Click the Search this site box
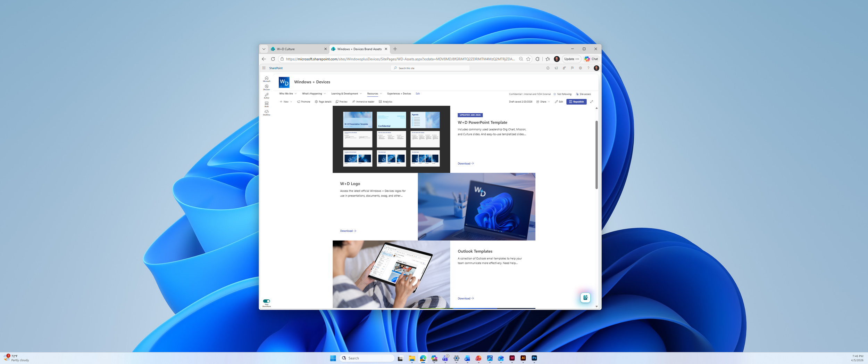Image resolution: width=868 pixels, height=364 pixels. click(430, 68)
